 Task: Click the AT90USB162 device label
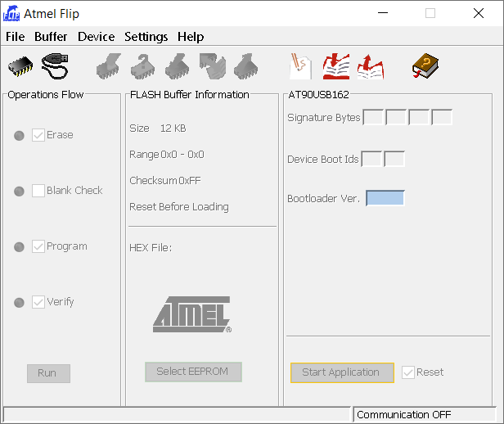[318, 94]
